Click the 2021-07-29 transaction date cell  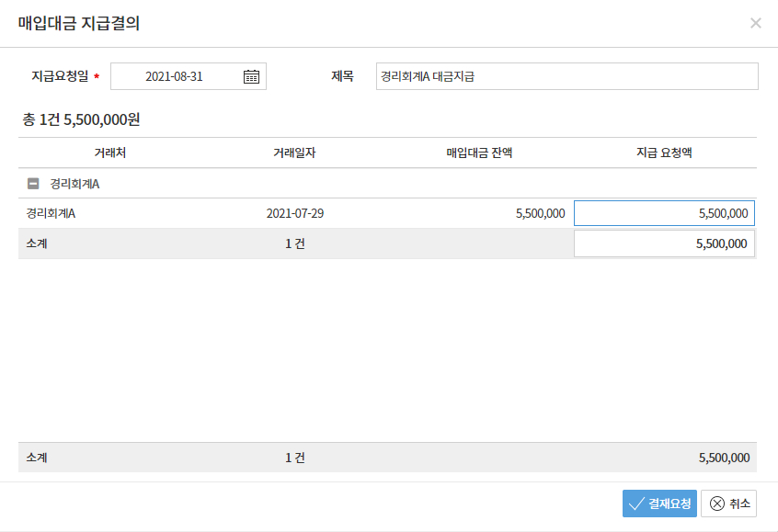coord(294,213)
